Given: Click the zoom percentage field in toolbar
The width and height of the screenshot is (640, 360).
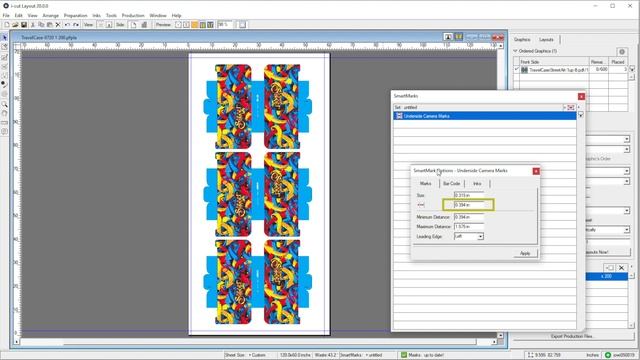Looking at the screenshot, I should coord(224,25).
